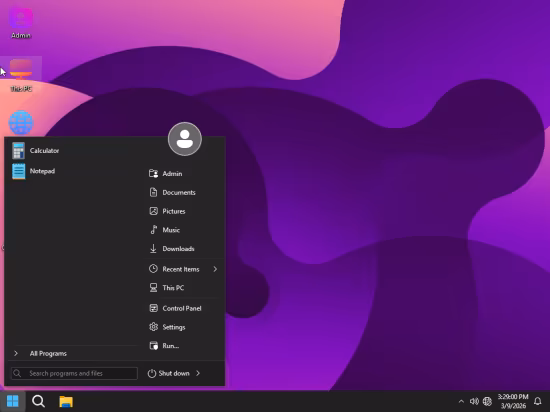Show hidden tray icons chevron
Viewport: 550px width, 412px height.
[461, 401]
